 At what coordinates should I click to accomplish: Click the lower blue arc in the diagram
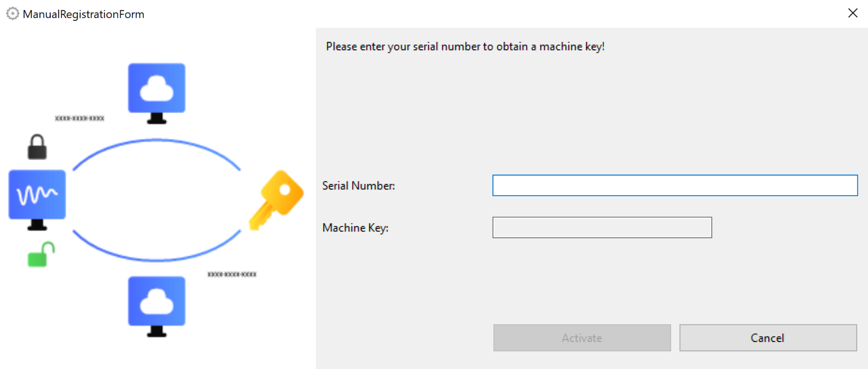(x=157, y=260)
